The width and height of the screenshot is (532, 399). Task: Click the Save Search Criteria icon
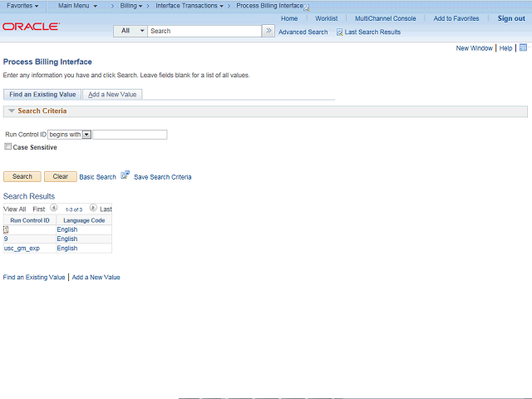click(126, 175)
